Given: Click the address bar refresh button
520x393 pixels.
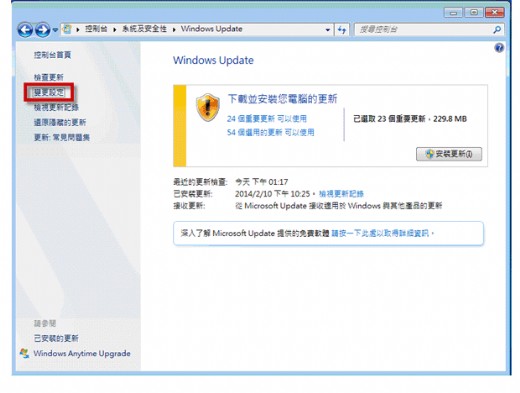Looking at the screenshot, I should pos(342,30).
